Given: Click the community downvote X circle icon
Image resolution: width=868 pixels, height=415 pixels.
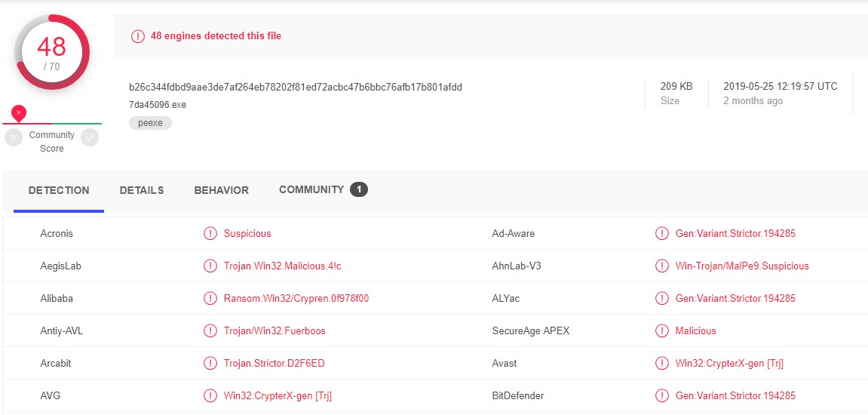Looking at the screenshot, I should coord(14,137).
